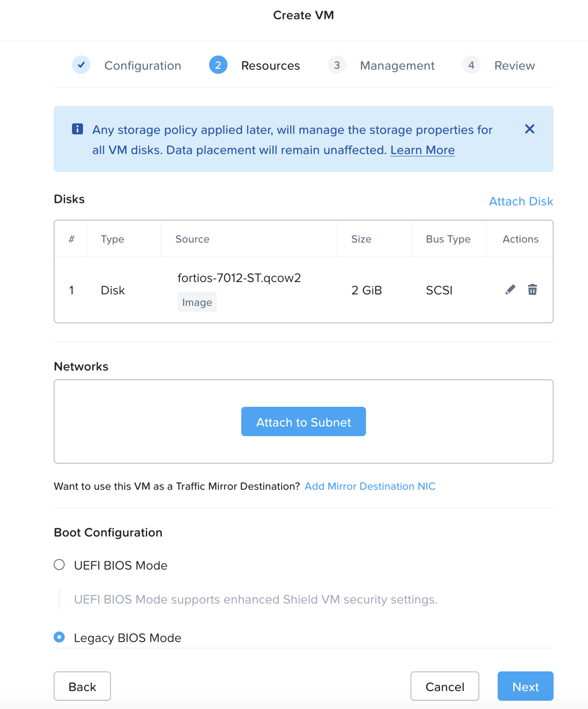
Task: Switch to the Management step tab
Action: click(397, 66)
